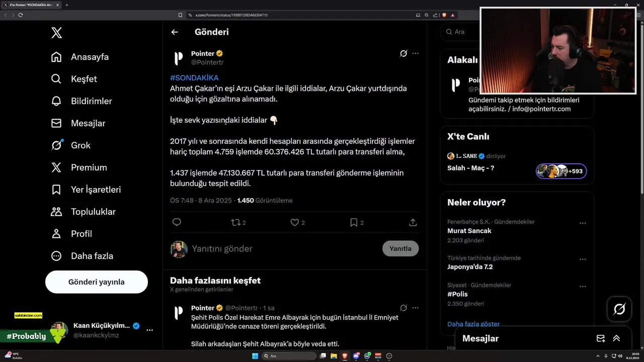Open Murat Sancak trend
The image size is (644, 362).
(469, 231)
